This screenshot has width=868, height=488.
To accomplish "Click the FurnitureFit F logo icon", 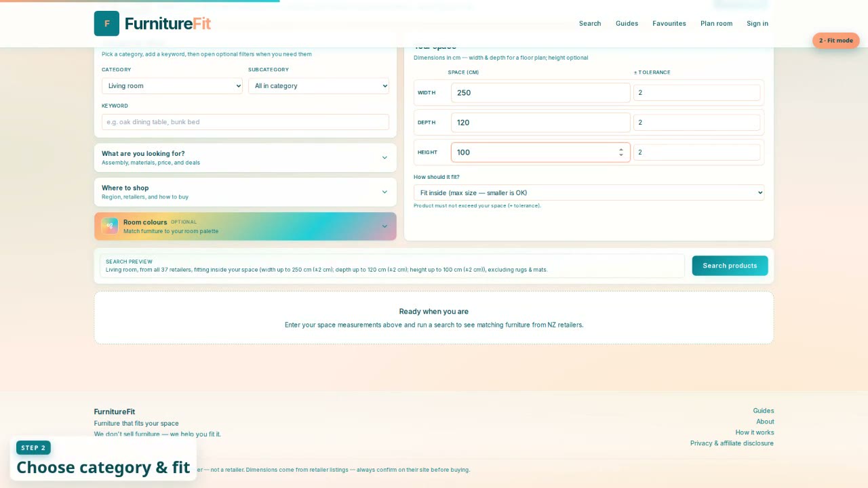I will point(106,24).
